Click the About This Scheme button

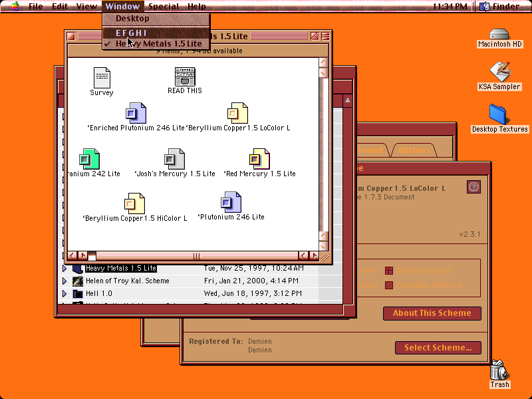[x=432, y=313]
